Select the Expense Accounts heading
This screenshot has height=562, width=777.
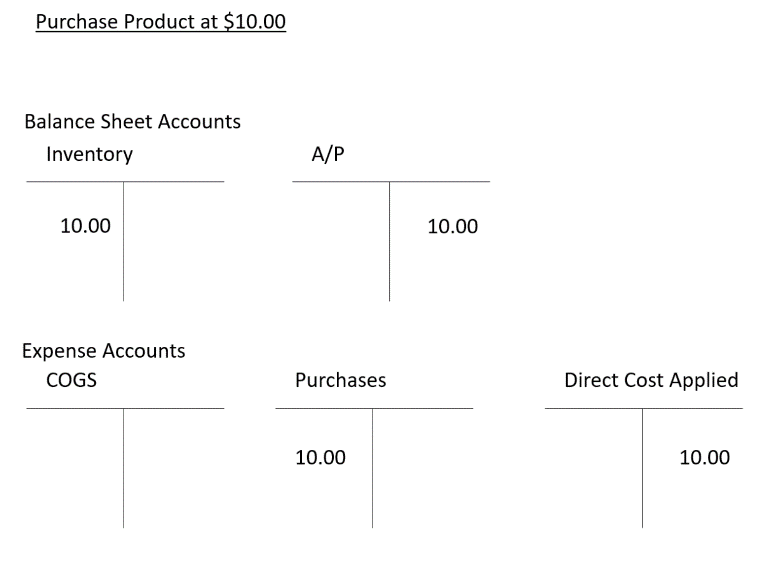click(x=104, y=351)
